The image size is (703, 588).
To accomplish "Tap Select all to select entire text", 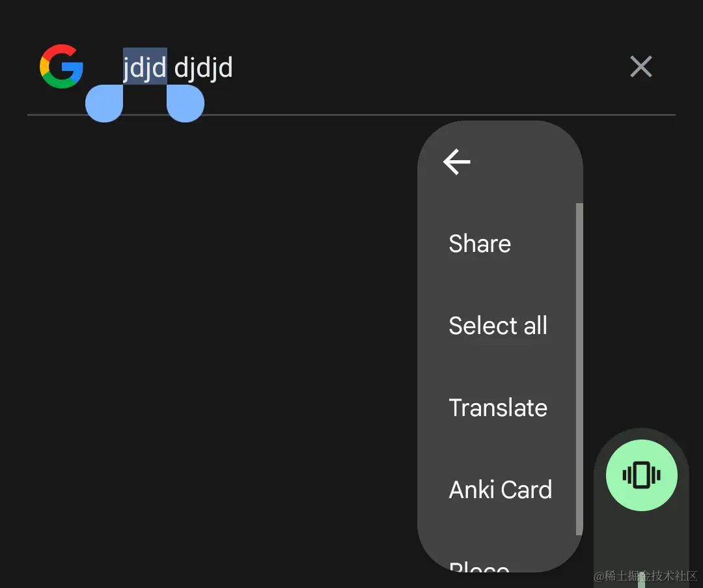I will tap(498, 326).
